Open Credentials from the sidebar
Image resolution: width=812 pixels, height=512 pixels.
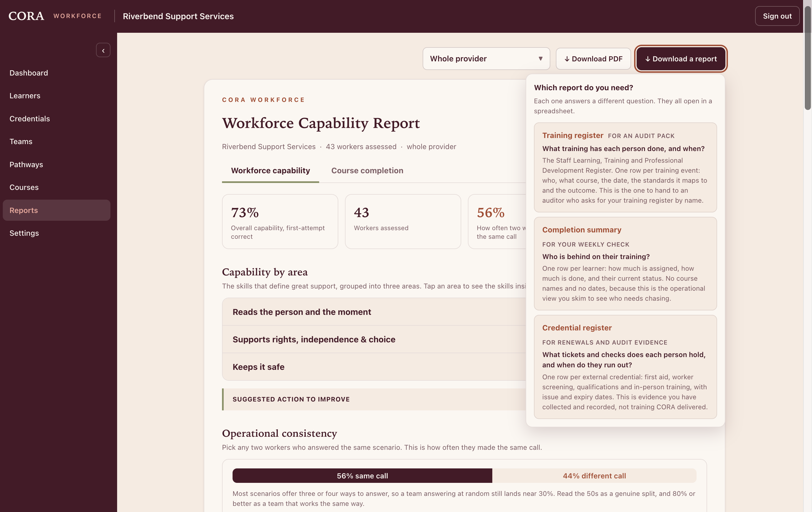point(56,119)
